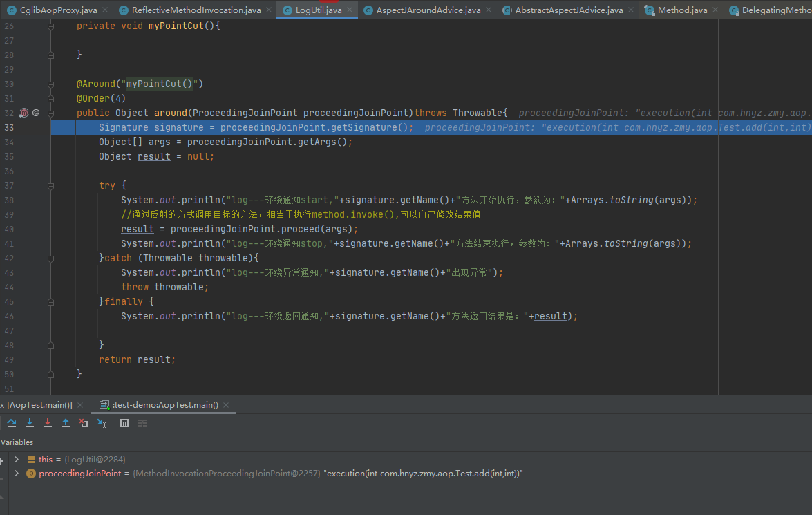Click the 'execution(int com.hnyz.zmy.aop.Test.add(int,int))' value
The image size is (812, 515).
[x=423, y=474]
